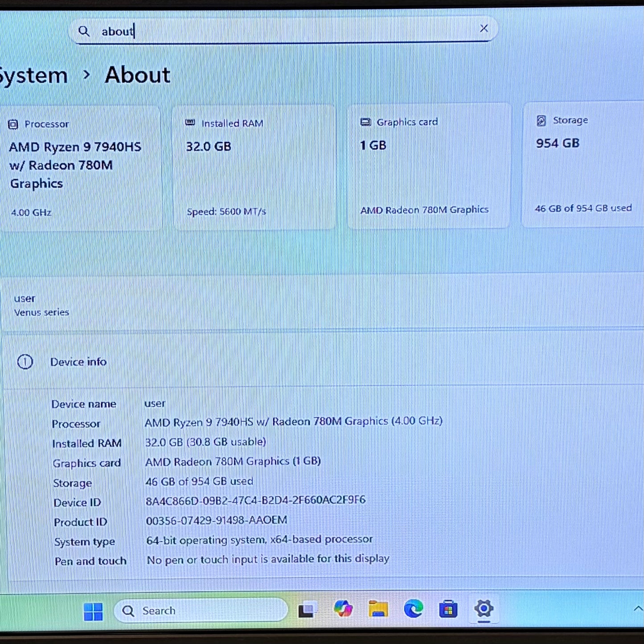Click the 'Device ID' label
The width and height of the screenshot is (644, 644).
77,502
